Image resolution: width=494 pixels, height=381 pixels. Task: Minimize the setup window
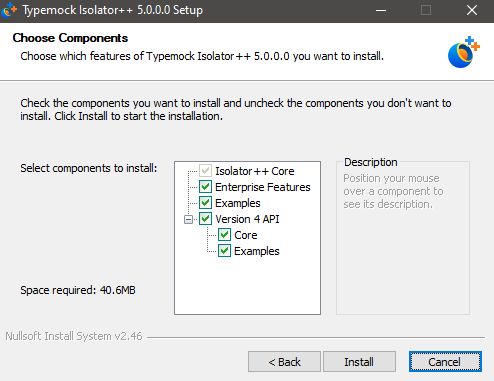(381, 10)
